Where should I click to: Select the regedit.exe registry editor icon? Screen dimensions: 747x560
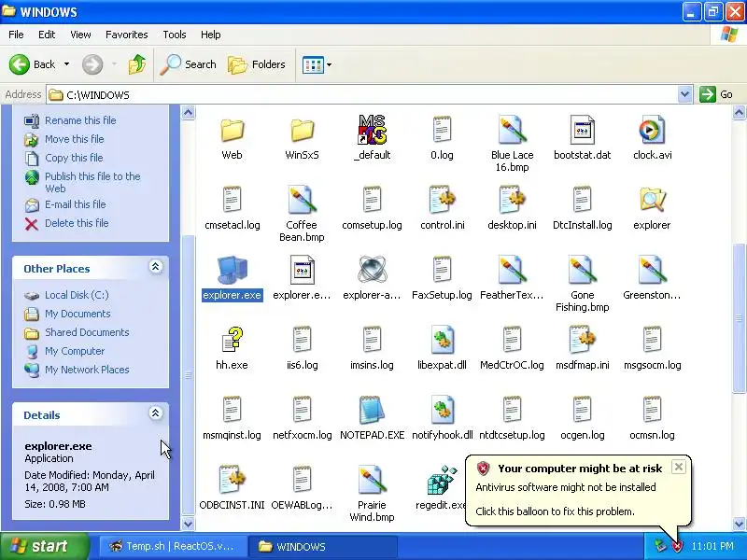tap(442, 480)
